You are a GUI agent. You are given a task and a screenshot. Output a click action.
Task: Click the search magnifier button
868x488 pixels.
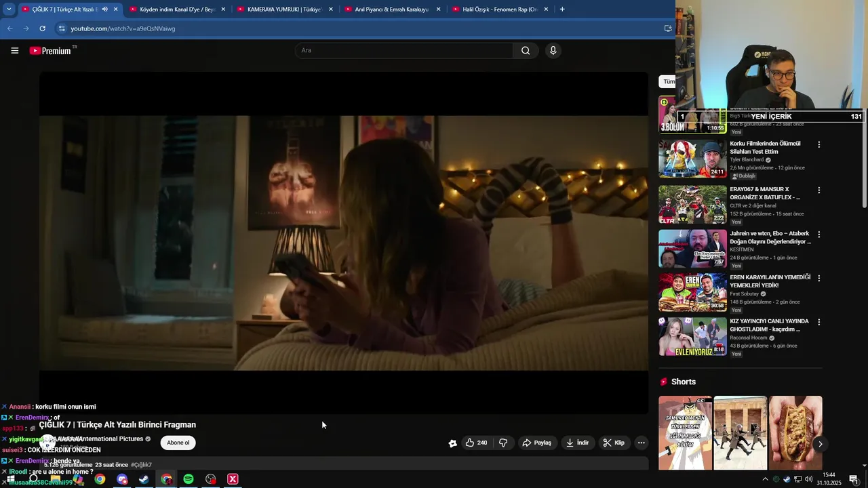(526, 50)
